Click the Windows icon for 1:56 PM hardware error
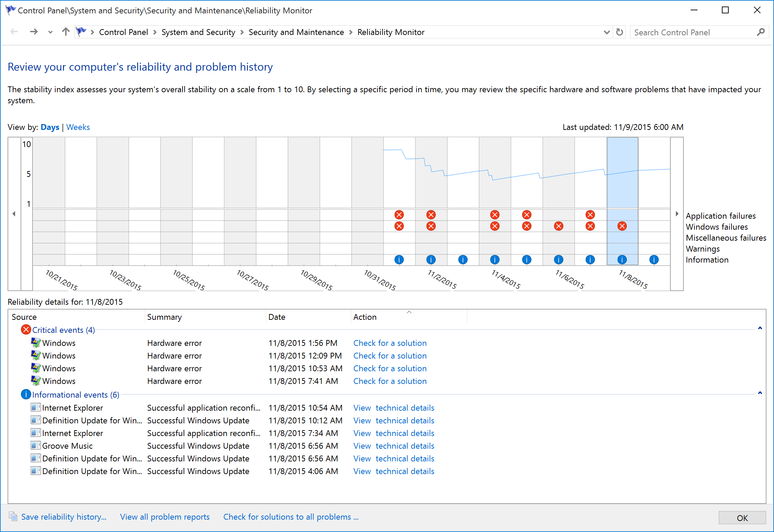Viewport: 774px width, 532px height. (35, 342)
